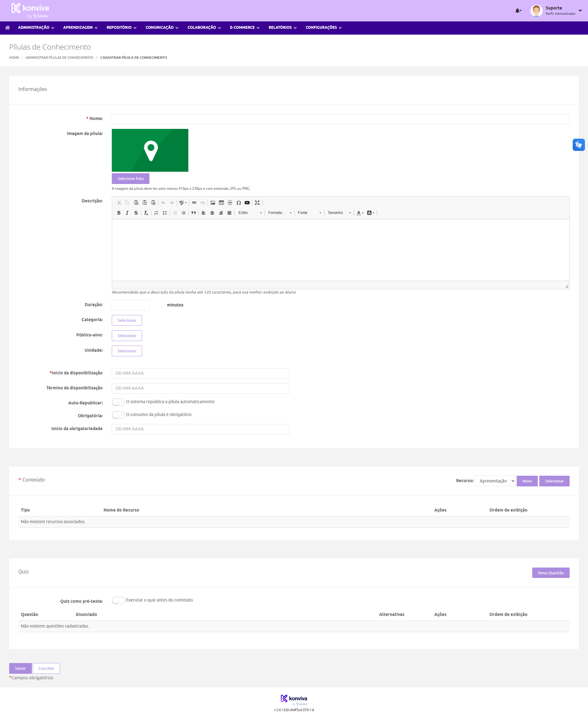Open the text color picker in the editor
Screen dimensions: 588x716
point(360,213)
